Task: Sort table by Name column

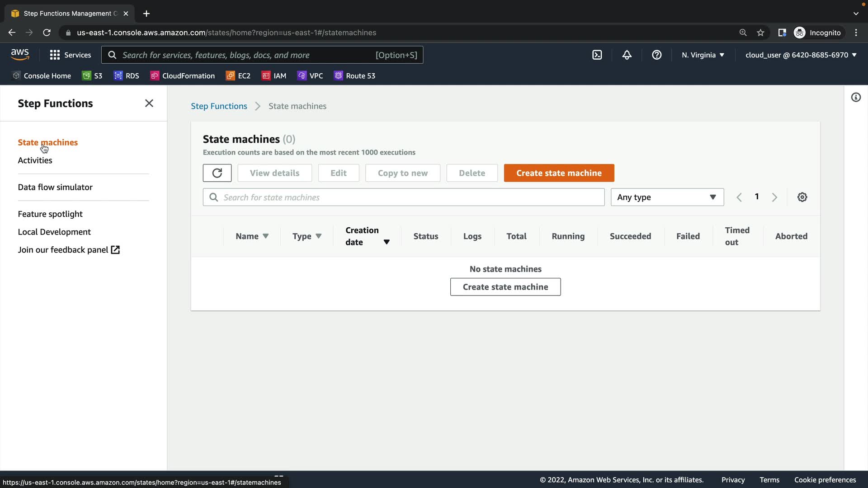Action: pos(252,236)
